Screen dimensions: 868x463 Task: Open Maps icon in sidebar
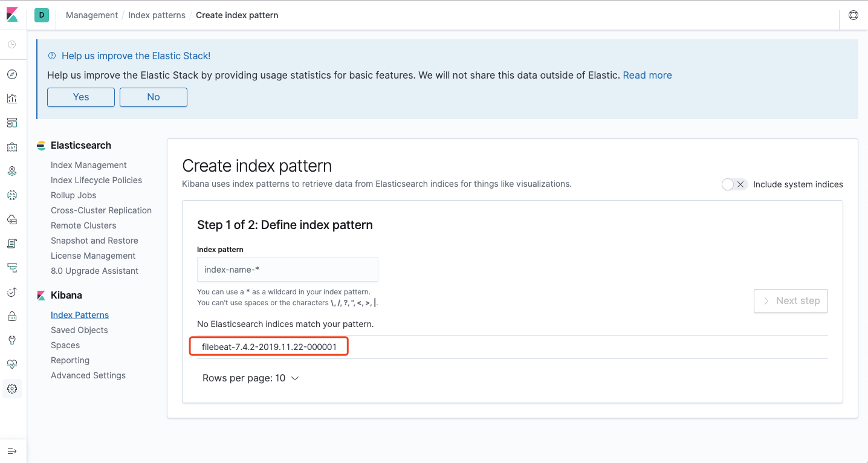click(12, 171)
